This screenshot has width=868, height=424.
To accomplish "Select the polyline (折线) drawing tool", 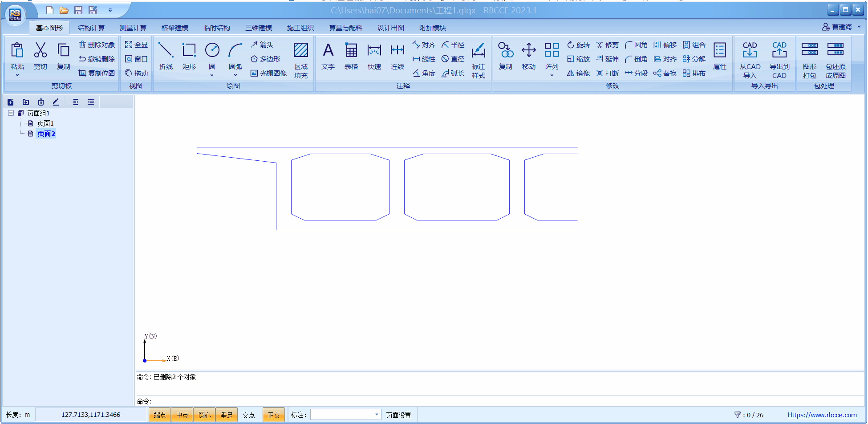I will (x=166, y=56).
